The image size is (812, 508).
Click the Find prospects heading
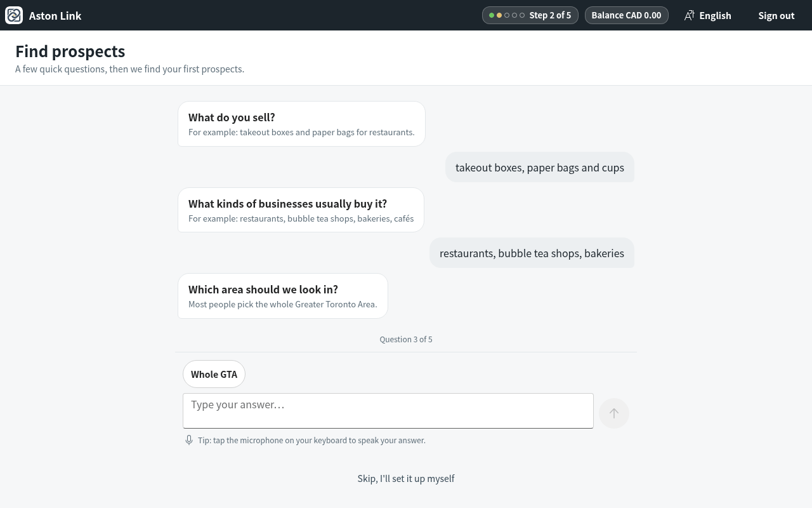[70, 51]
